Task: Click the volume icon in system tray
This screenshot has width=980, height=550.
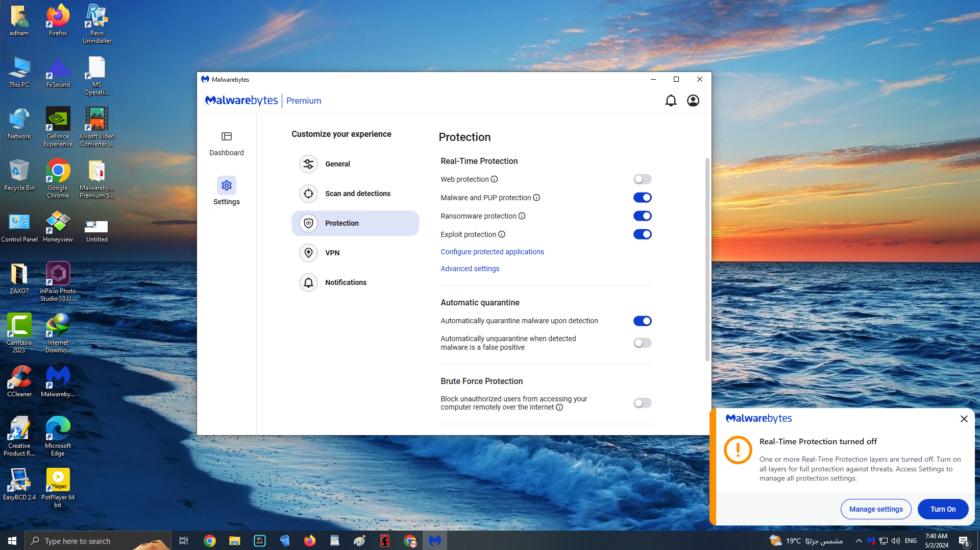Action: [896, 541]
